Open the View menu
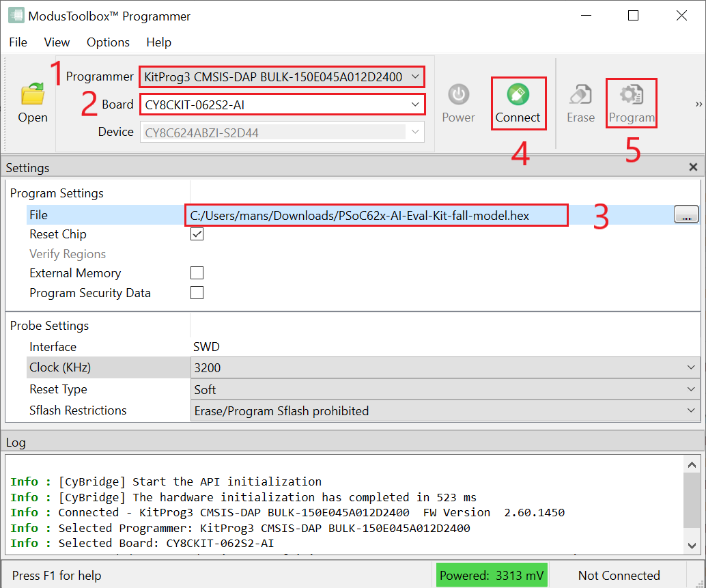706x588 pixels. pos(57,42)
